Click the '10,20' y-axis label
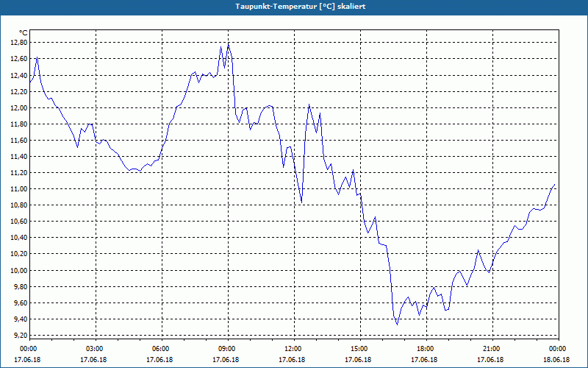 tap(20, 253)
